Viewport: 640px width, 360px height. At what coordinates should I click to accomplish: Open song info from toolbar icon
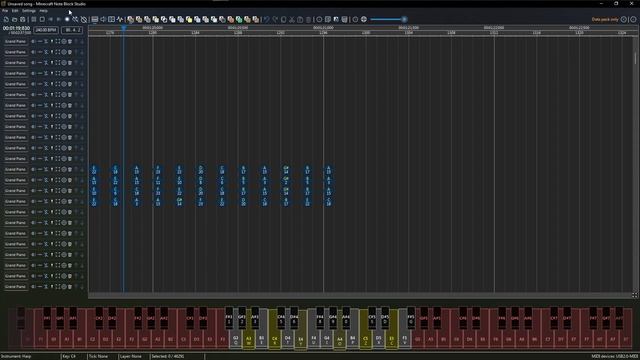[319, 19]
